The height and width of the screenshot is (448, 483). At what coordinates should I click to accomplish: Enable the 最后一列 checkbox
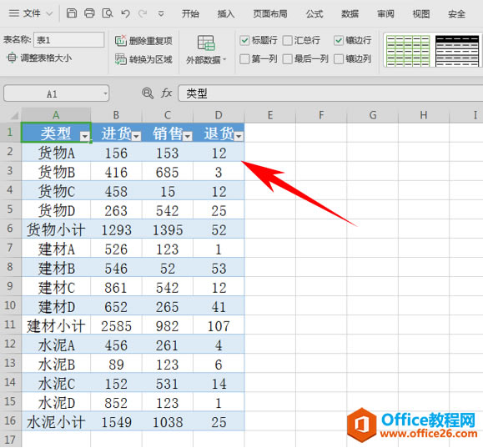(x=287, y=59)
